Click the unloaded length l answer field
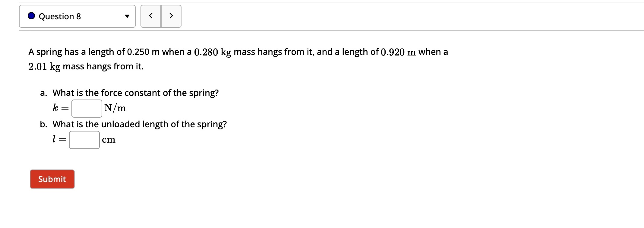Image resolution: width=644 pixels, height=228 pixels. [84, 140]
